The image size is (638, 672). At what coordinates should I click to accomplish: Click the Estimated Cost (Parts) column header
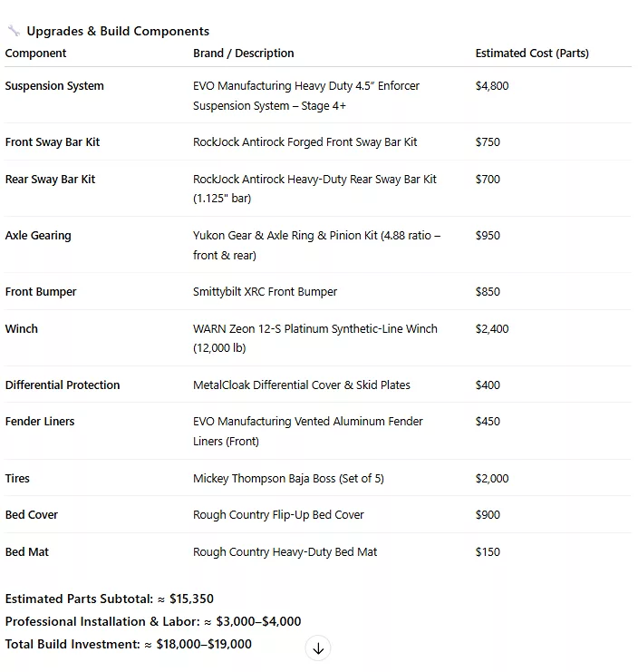tap(532, 54)
